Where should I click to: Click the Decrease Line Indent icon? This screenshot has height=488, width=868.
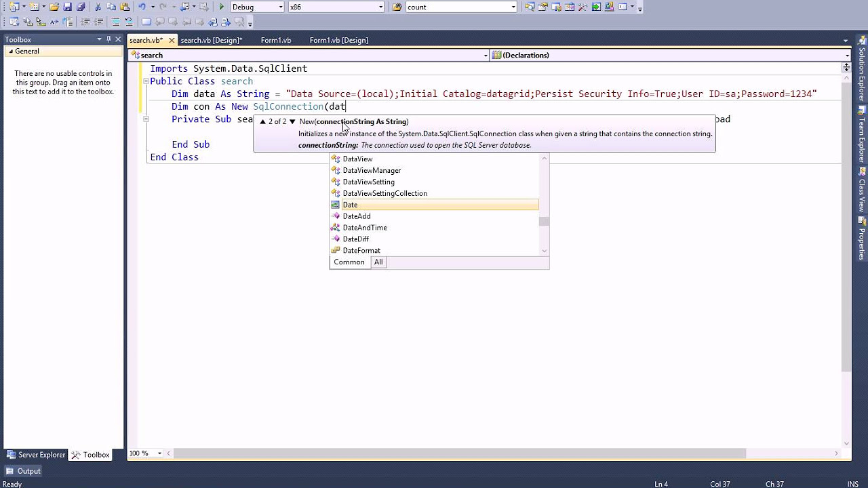tap(85, 22)
